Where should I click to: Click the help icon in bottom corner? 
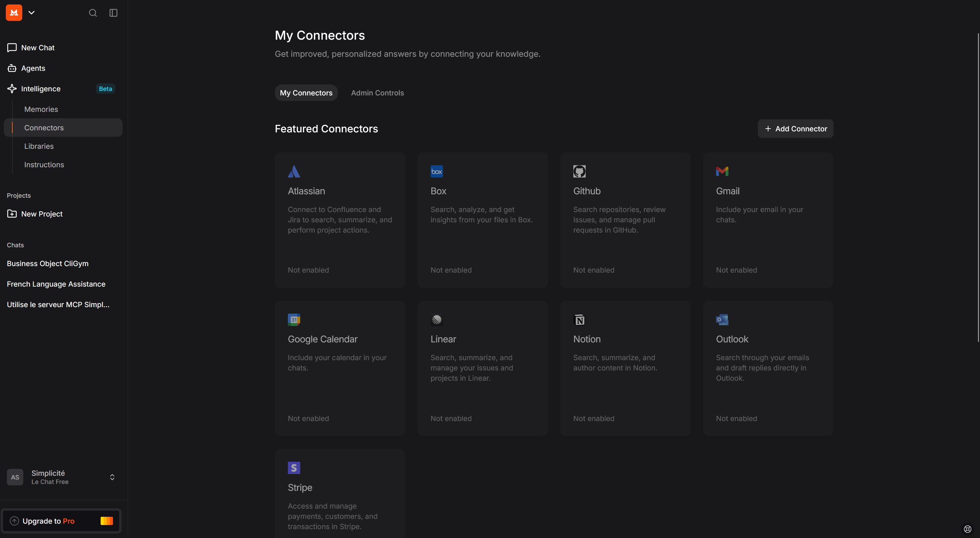967,529
